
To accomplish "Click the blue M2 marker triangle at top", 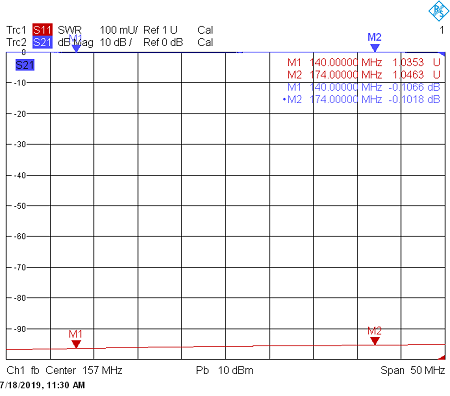I will 375,48.
